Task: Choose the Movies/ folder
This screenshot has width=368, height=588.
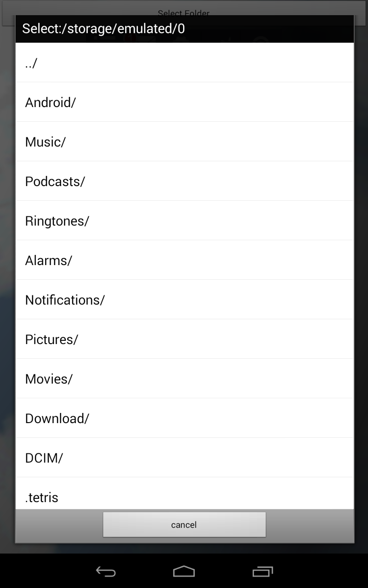Action: pos(184,379)
